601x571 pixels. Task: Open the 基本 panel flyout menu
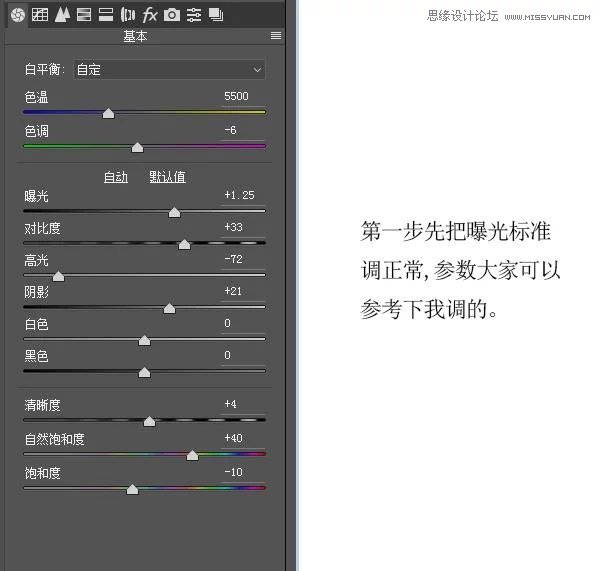276,36
